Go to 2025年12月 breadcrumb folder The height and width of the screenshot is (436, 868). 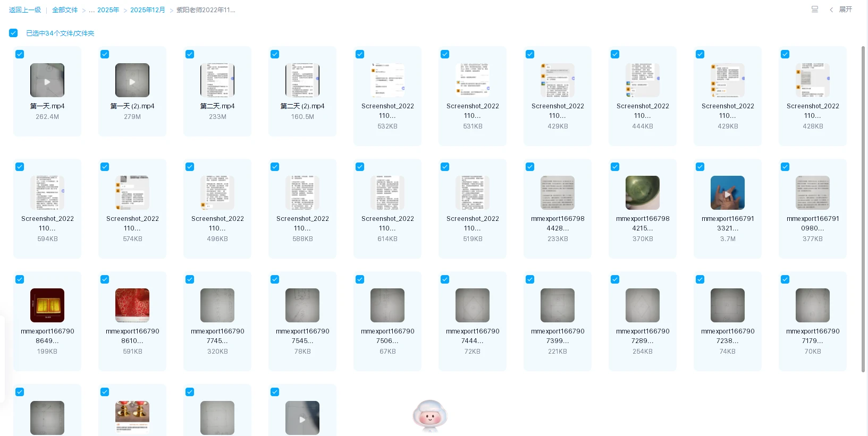click(147, 10)
